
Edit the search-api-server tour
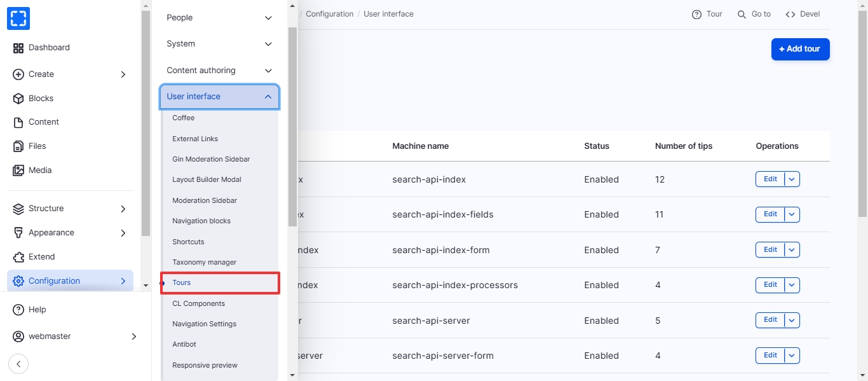click(770, 320)
